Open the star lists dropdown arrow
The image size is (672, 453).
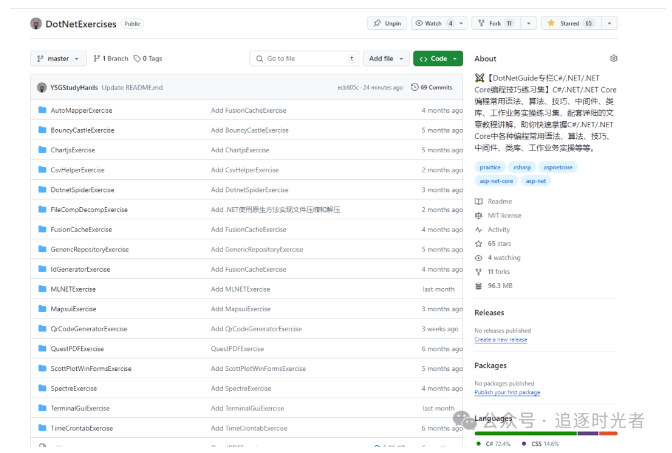click(609, 23)
